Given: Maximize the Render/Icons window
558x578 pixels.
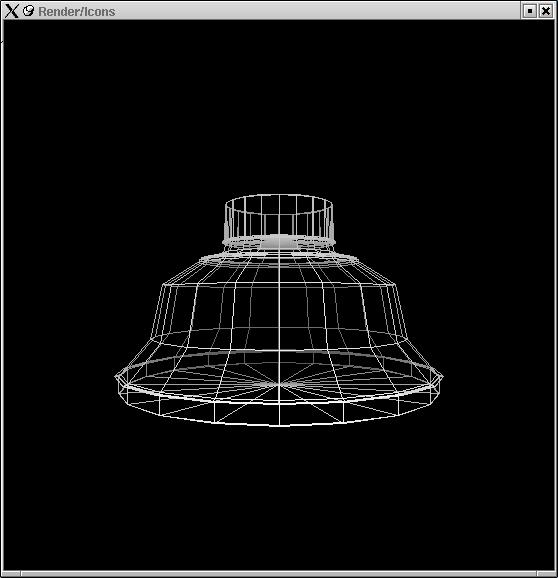Looking at the screenshot, I should [530, 11].
